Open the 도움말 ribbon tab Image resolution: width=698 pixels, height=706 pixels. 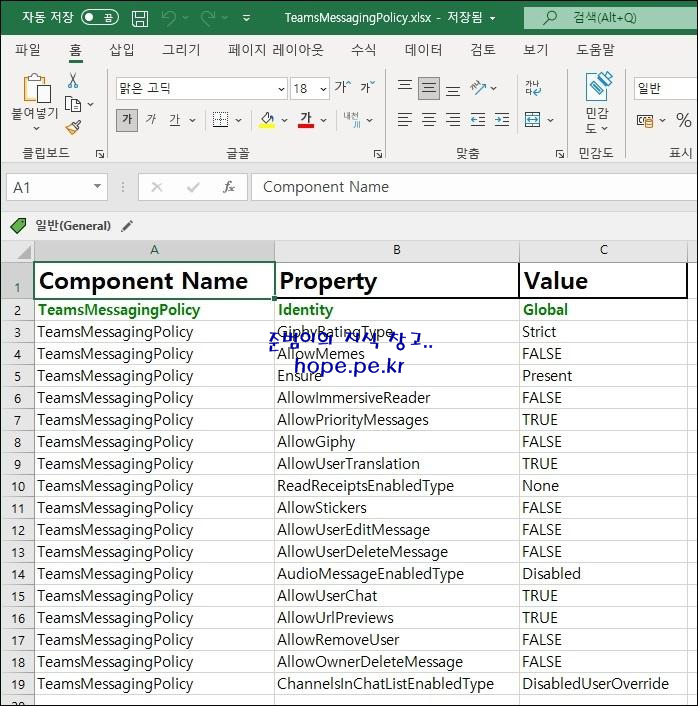595,49
